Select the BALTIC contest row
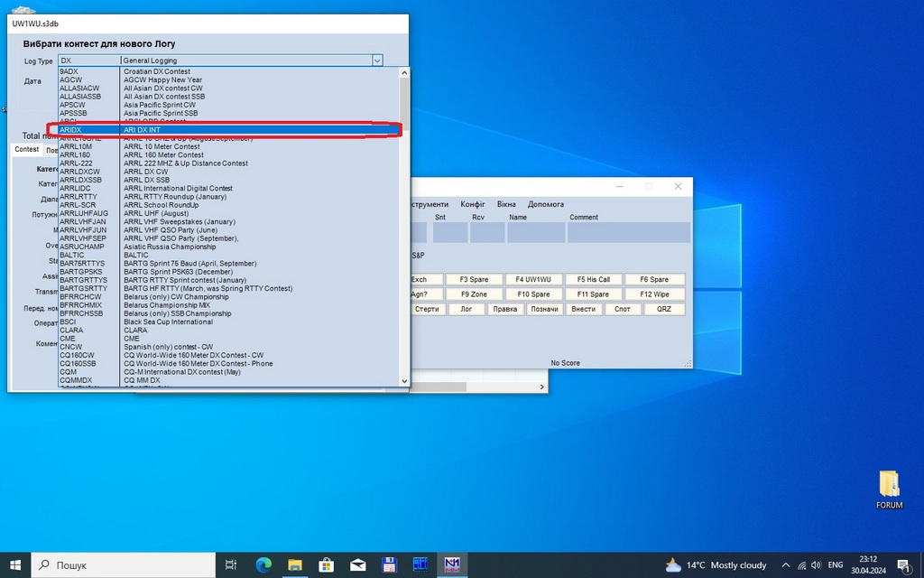924x578 pixels. tap(229, 255)
